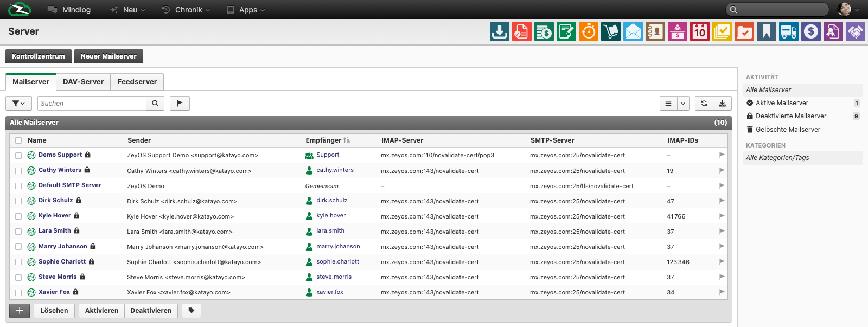This screenshot has width=868, height=327.
Task: Filter by Deaktivierte Mailserver
Action: [803, 116]
